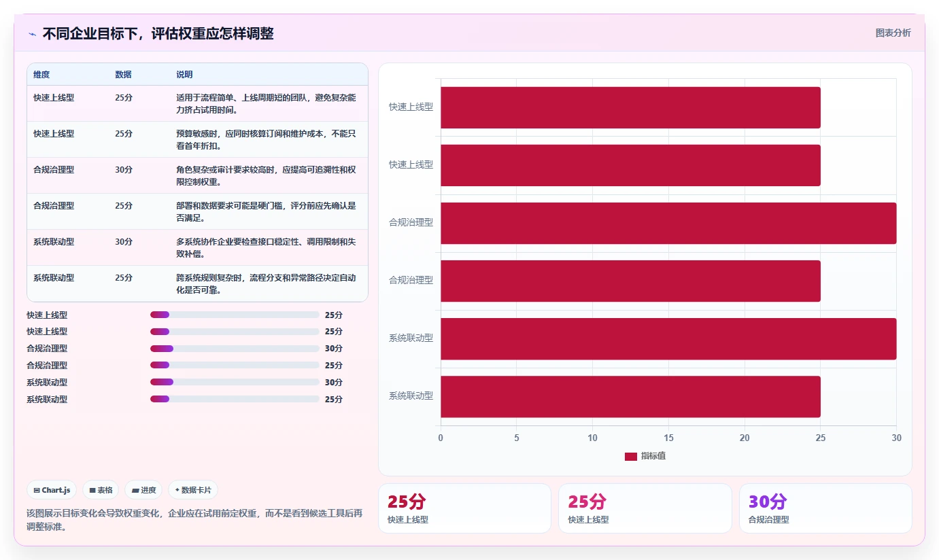The image size is (939, 560).
Task: Select the description starting 多系统协作企业
Action: [x=266, y=247]
